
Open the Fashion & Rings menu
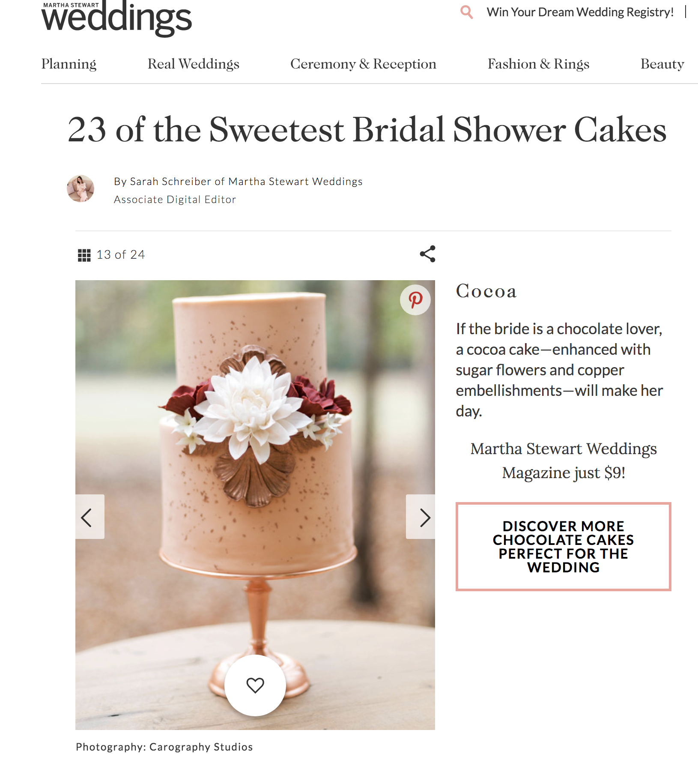tap(538, 64)
